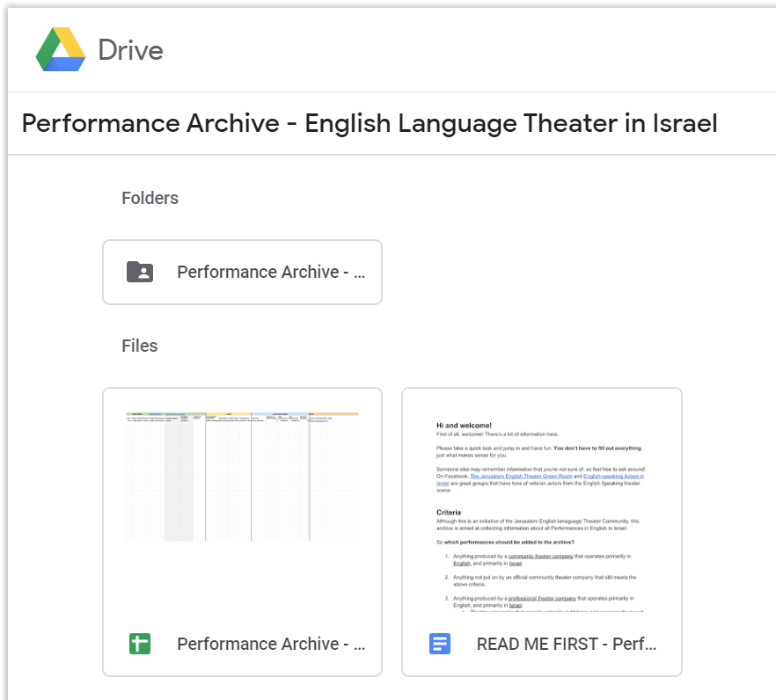The height and width of the screenshot is (700, 776).
Task: Select the 'Performance Archive' spreadsheet file name
Action: (x=270, y=644)
